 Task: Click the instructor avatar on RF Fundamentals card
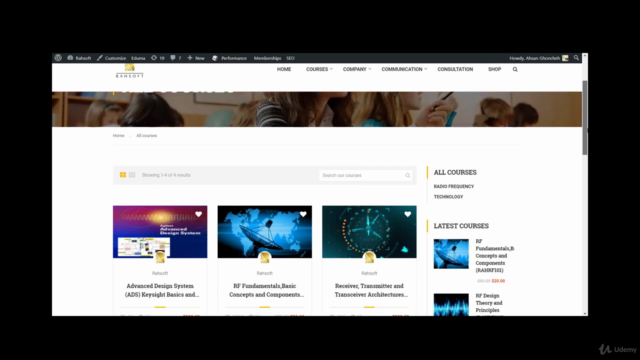[264, 258]
